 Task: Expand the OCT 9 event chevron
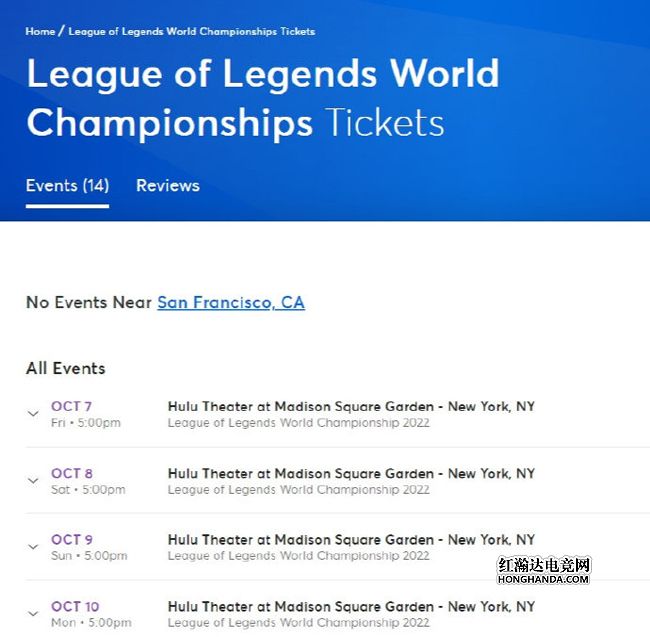click(x=33, y=547)
